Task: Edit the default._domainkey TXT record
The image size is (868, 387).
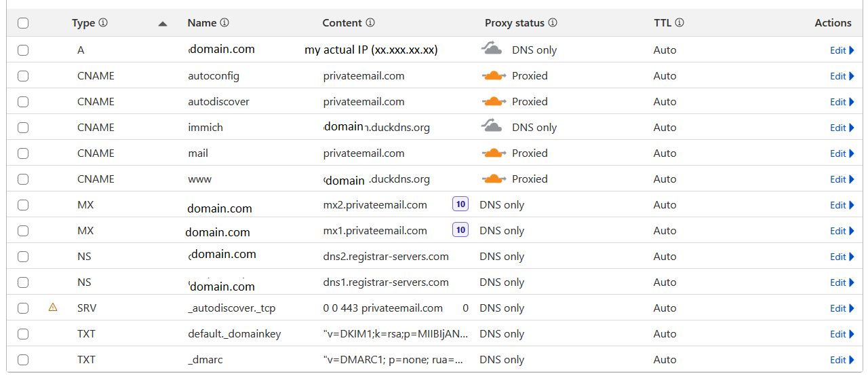Action: [842, 334]
